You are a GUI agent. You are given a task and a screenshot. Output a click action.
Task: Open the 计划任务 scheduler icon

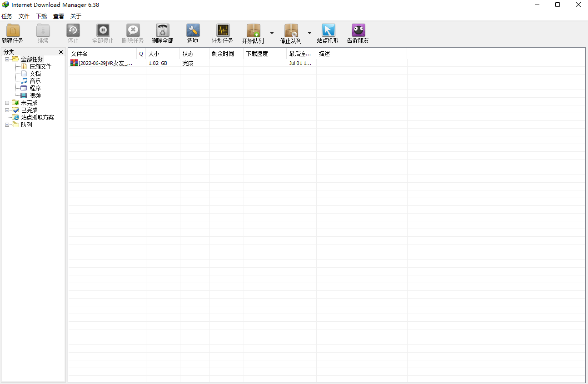coord(223,30)
